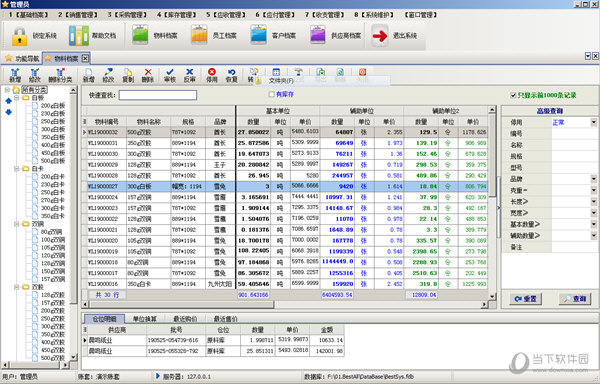Click 审核 blue checkmark icon
The image size is (600, 384).
(170, 72)
